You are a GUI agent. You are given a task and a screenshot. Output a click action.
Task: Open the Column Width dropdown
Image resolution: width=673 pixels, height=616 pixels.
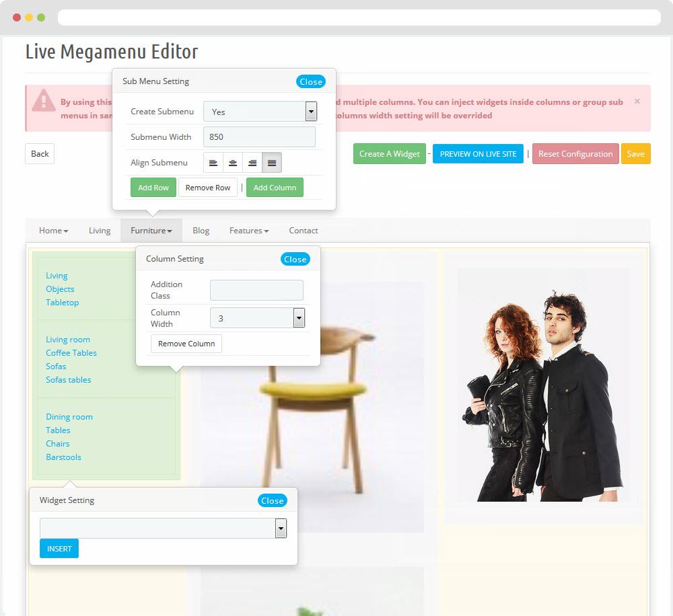[x=258, y=318]
